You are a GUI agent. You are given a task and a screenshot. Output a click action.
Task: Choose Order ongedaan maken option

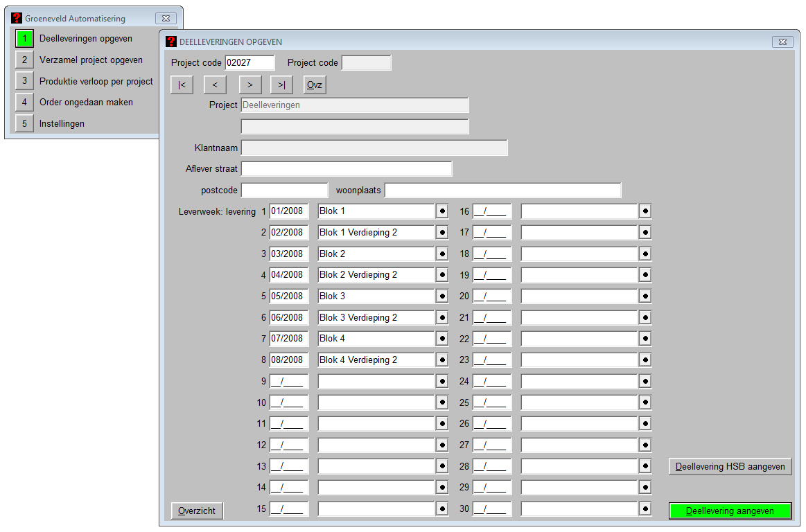(x=24, y=103)
